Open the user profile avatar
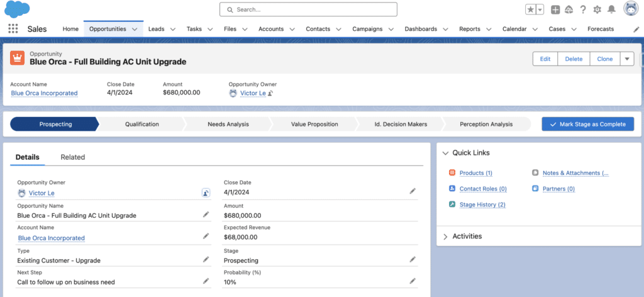 click(x=631, y=9)
